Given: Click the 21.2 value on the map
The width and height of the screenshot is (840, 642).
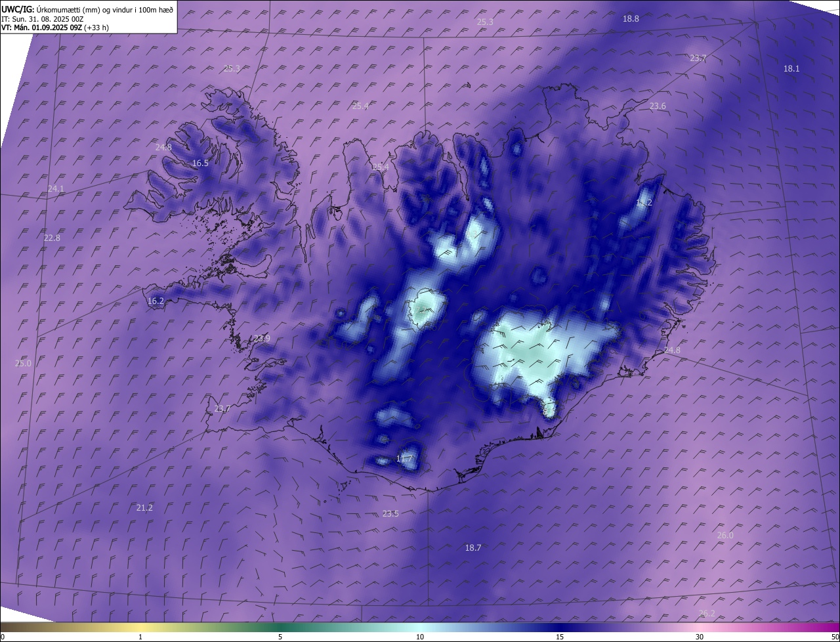Looking at the screenshot, I should 144,507.
